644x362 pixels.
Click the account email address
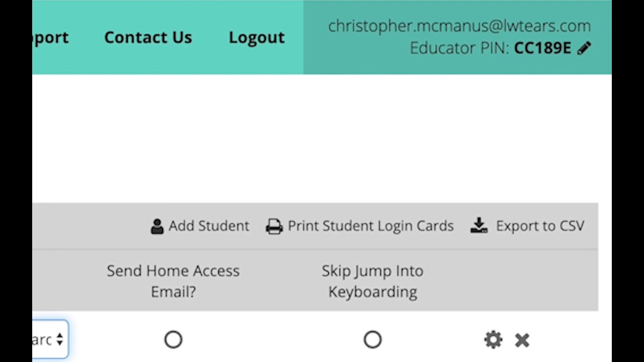pyautogui.click(x=459, y=26)
